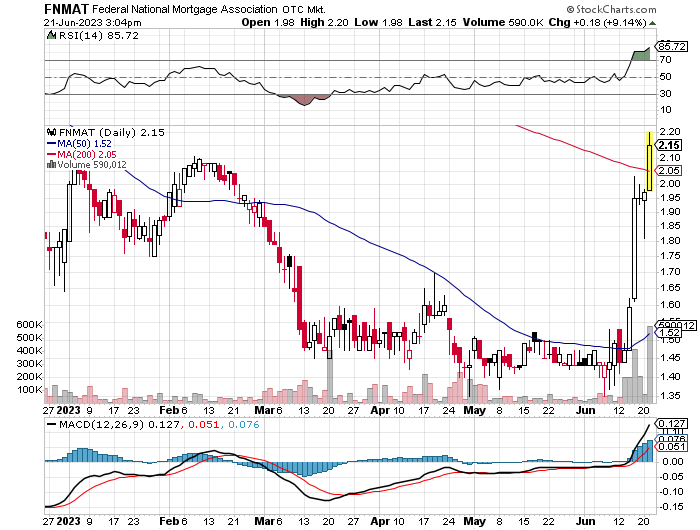Click the StockCharts.com attribution link
This screenshot has width=700, height=530.
pos(612,9)
